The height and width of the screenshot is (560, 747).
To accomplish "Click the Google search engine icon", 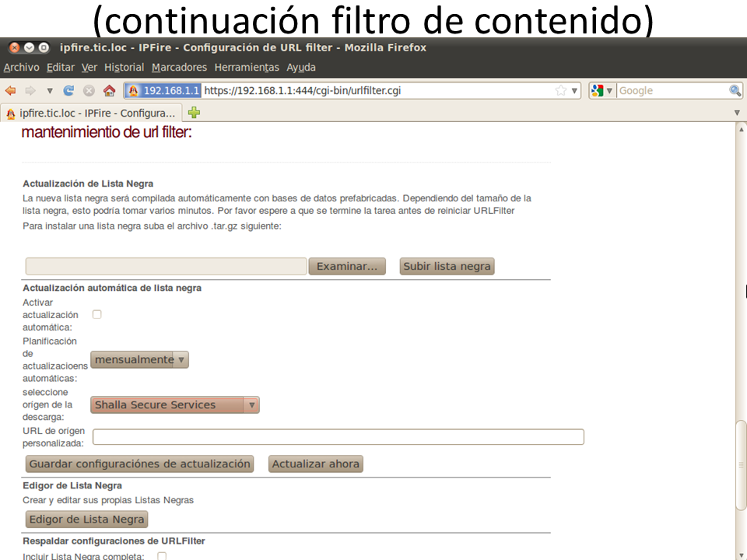I will (598, 90).
